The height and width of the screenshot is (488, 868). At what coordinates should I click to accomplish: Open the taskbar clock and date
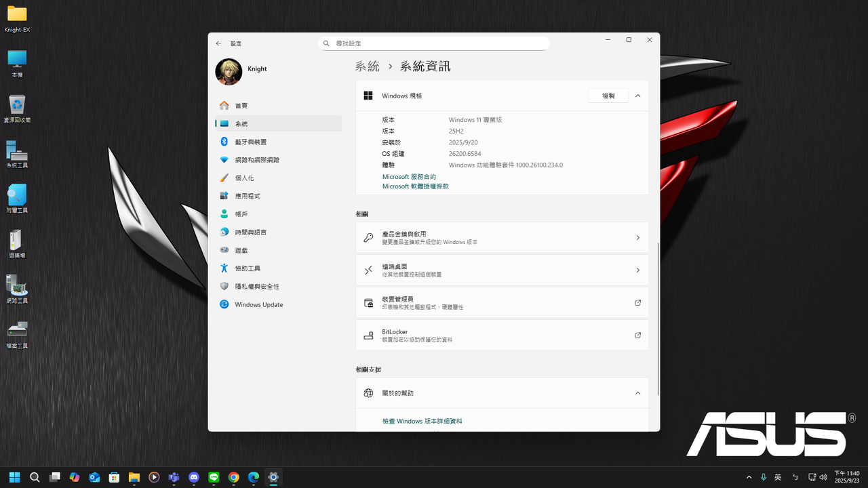pyautogui.click(x=847, y=477)
